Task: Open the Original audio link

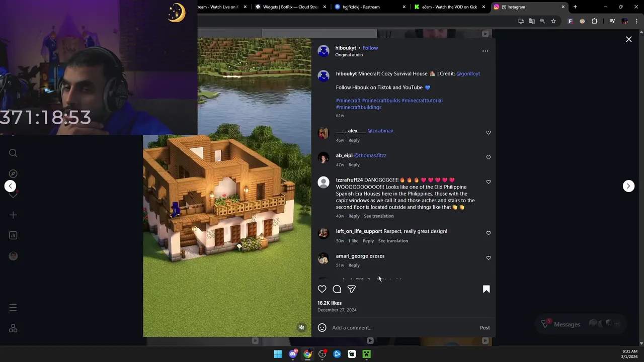Action: coord(349,55)
